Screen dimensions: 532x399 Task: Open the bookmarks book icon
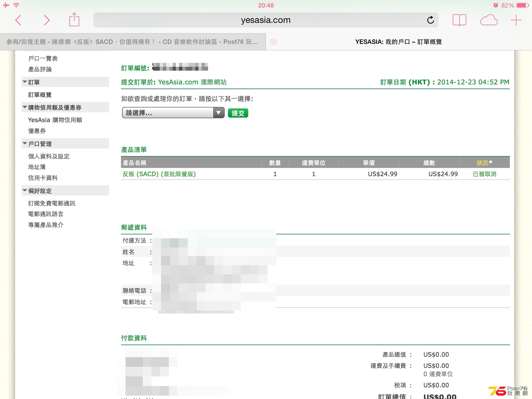coord(459,20)
